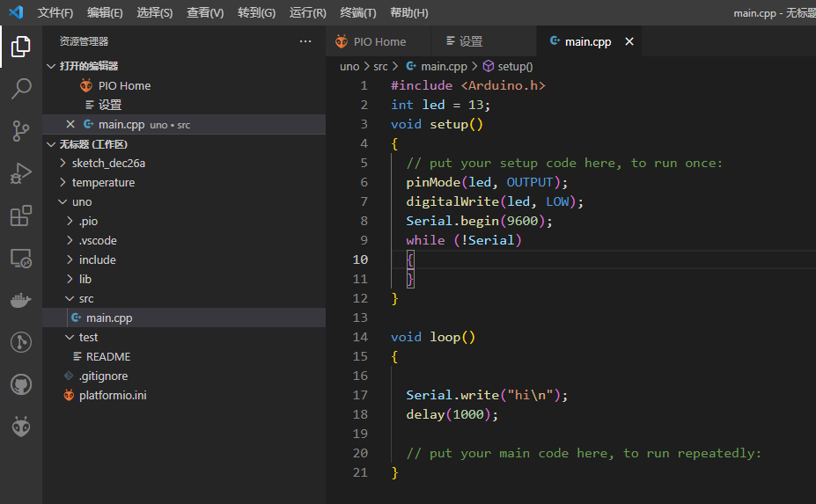Open the Extensions view icon

[x=21, y=215]
